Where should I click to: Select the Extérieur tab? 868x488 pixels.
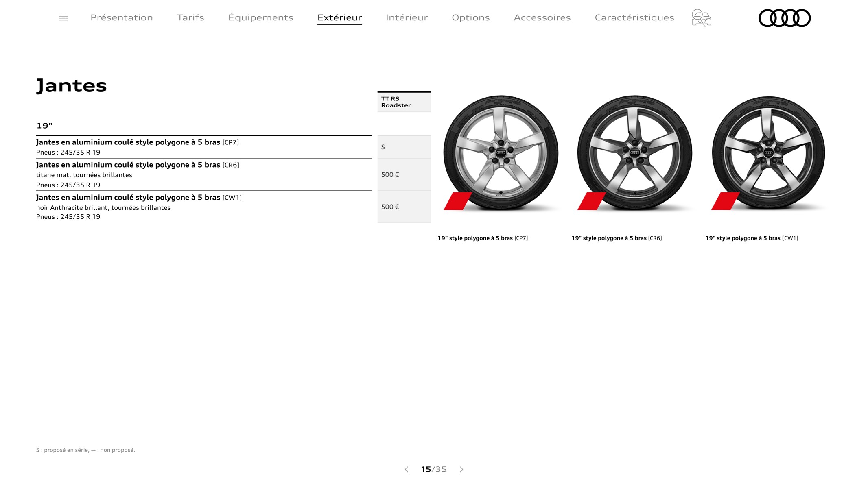340,17
